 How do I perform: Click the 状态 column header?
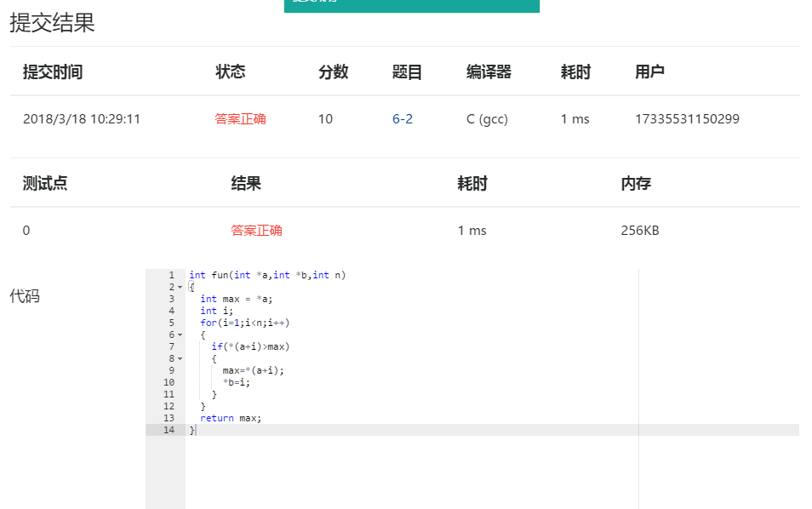[231, 72]
